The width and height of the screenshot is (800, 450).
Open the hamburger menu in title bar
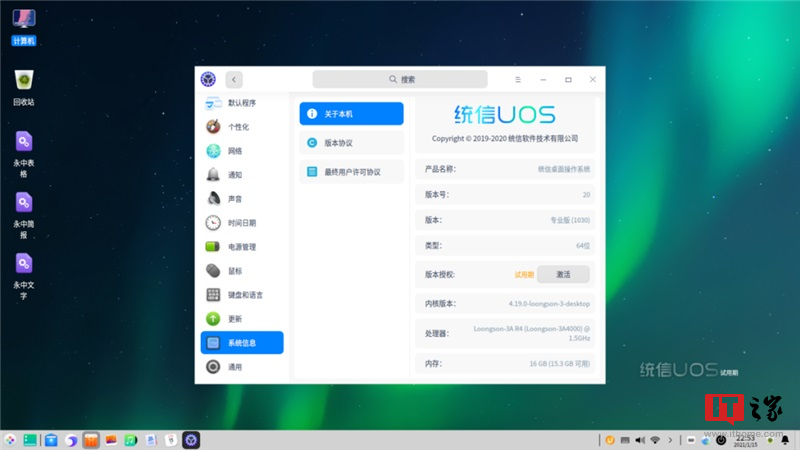pos(518,80)
